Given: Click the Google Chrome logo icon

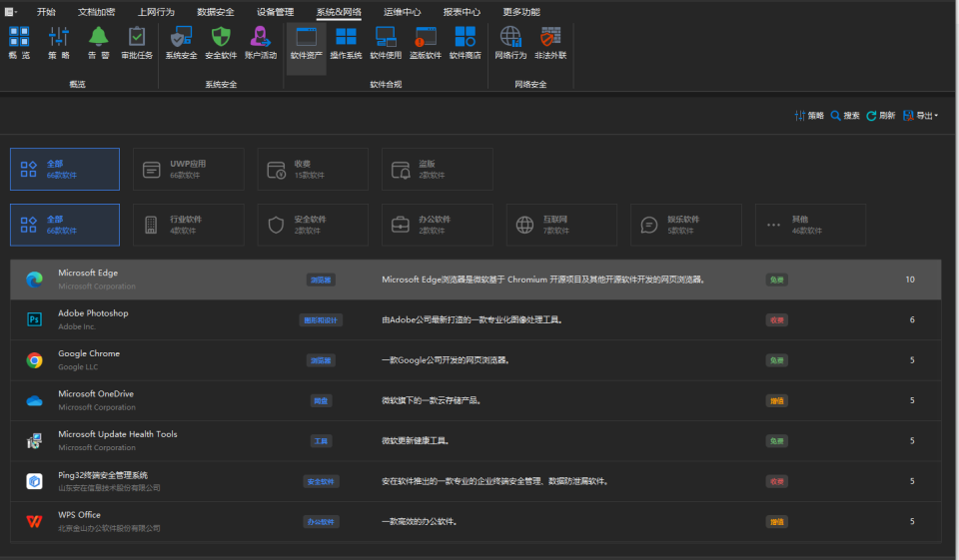Looking at the screenshot, I should click(x=34, y=360).
